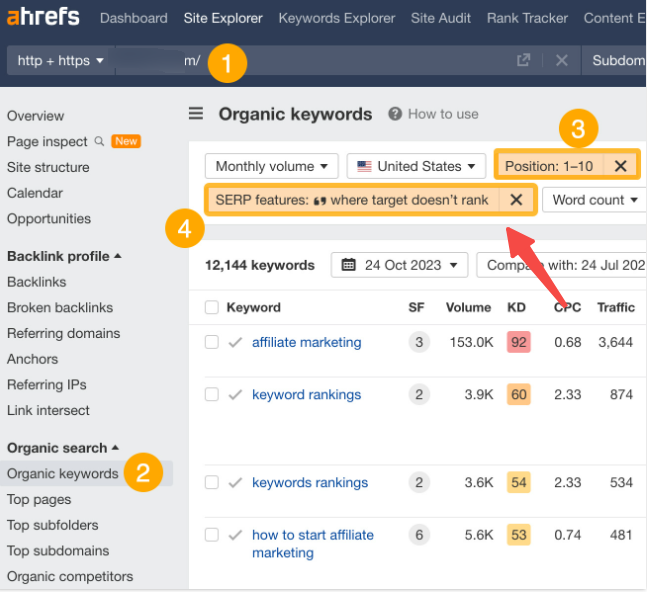Open SERP features badge 6 for how to start
Screen dimensions: 647x592
point(419,535)
